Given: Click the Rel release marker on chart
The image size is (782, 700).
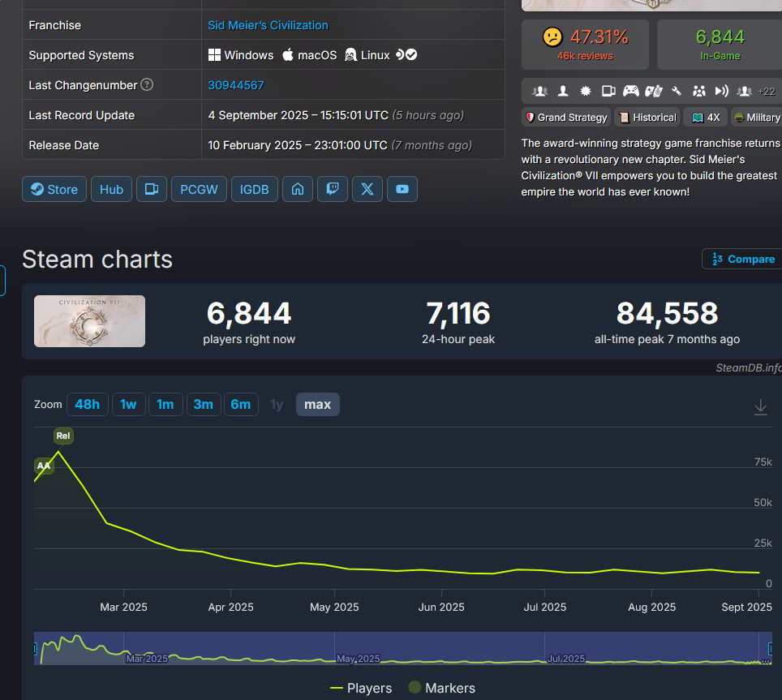Looking at the screenshot, I should coord(63,436).
